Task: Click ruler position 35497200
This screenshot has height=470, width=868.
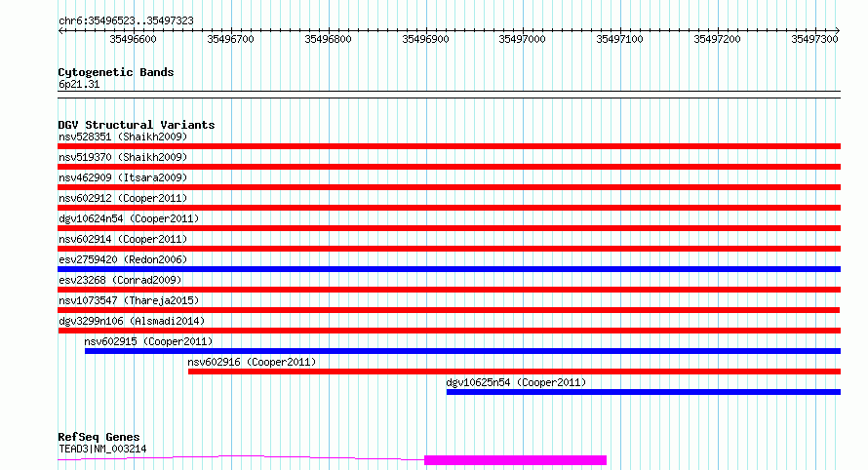Action: click(x=717, y=39)
